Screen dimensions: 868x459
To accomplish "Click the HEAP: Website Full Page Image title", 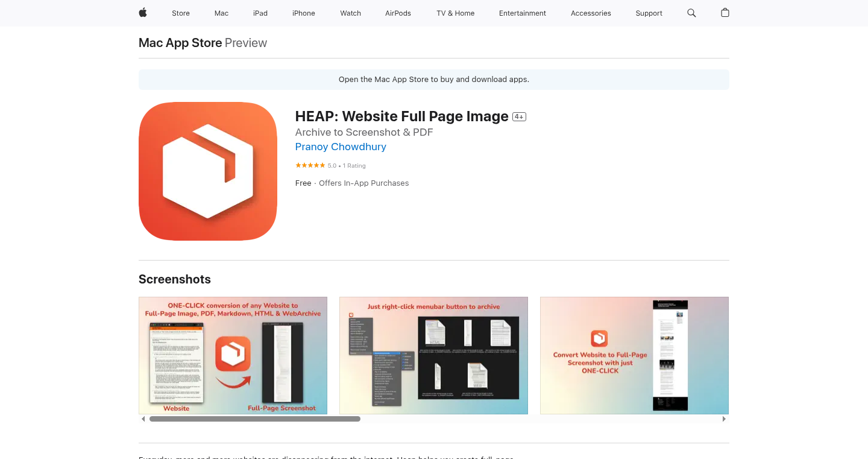I will 402,116.
